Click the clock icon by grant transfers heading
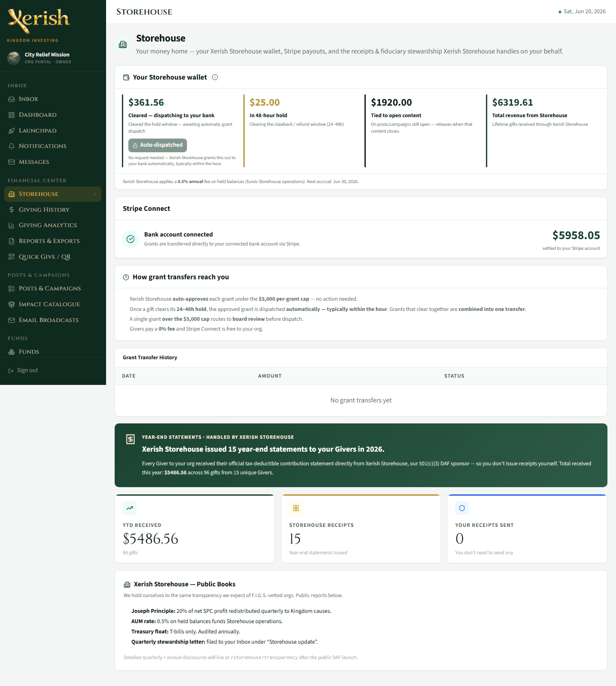This screenshot has height=686, width=616. coord(126,278)
